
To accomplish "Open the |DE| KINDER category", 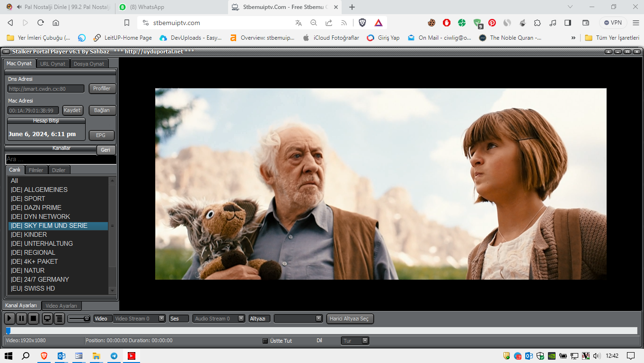I will coord(58,234).
